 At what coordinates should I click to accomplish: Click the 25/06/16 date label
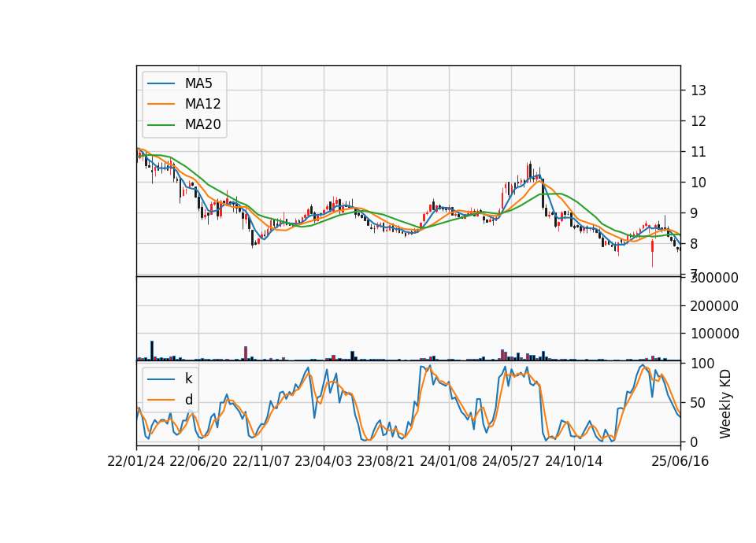[680, 461]
